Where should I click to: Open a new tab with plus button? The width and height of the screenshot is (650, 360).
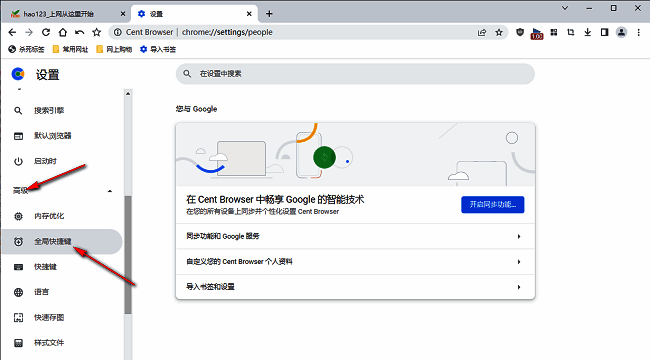(x=269, y=14)
